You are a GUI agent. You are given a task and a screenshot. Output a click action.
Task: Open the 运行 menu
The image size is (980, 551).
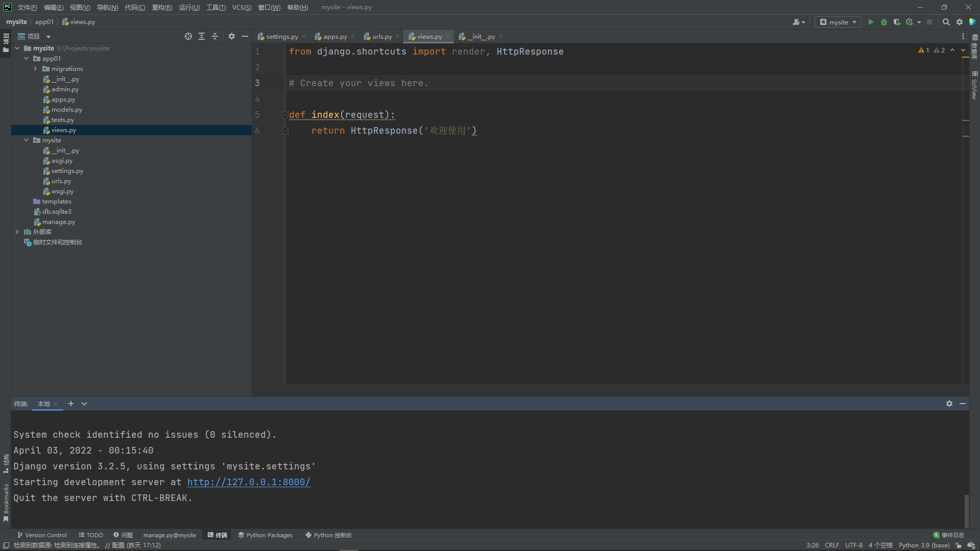[x=189, y=7]
